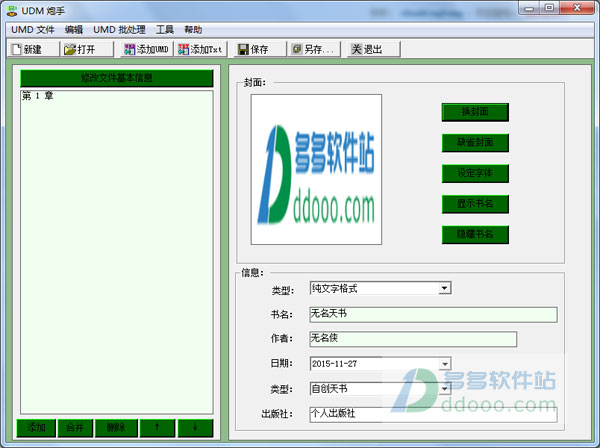Click the 添加 add chapter button
Screen dimensions: 600x448
pyautogui.click(x=36, y=428)
